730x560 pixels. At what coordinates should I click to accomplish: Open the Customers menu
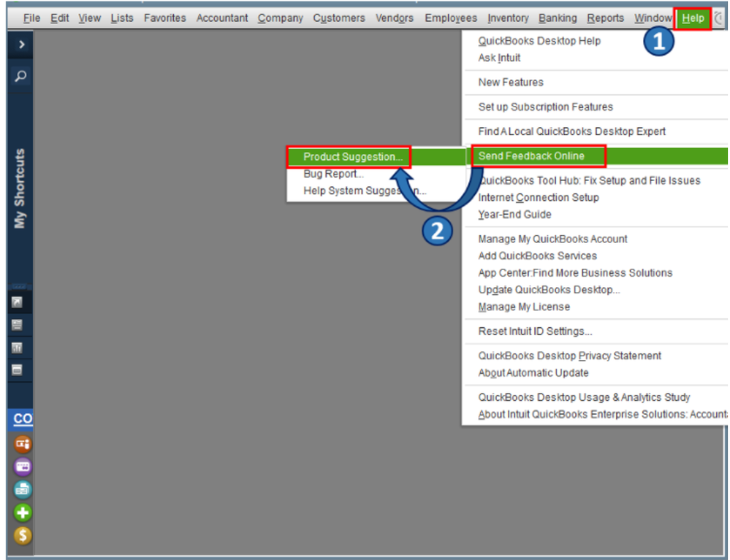tap(339, 18)
